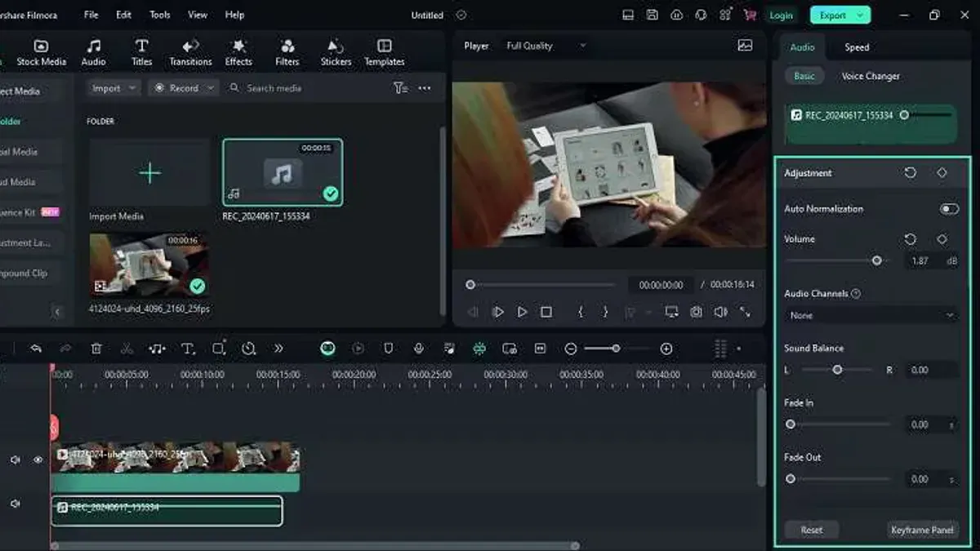
Task: Click the Login button
Action: [781, 15]
